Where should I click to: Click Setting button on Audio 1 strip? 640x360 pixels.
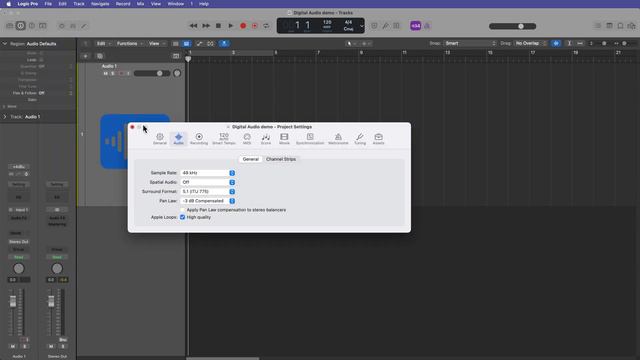point(19,184)
